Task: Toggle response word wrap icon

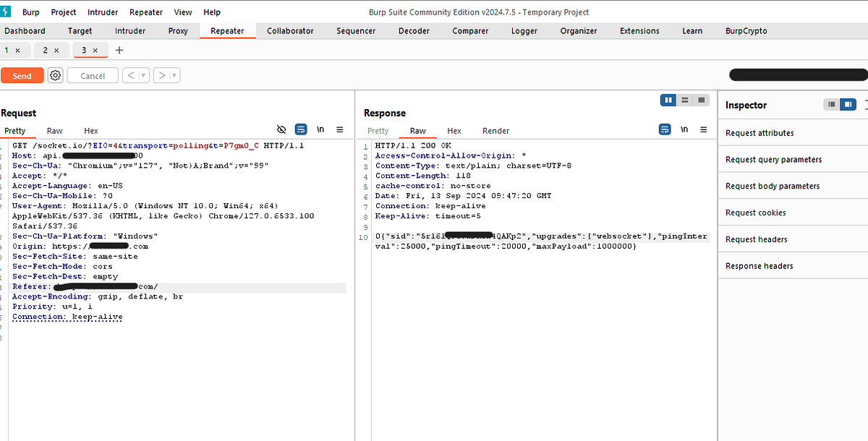Action: (x=665, y=129)
